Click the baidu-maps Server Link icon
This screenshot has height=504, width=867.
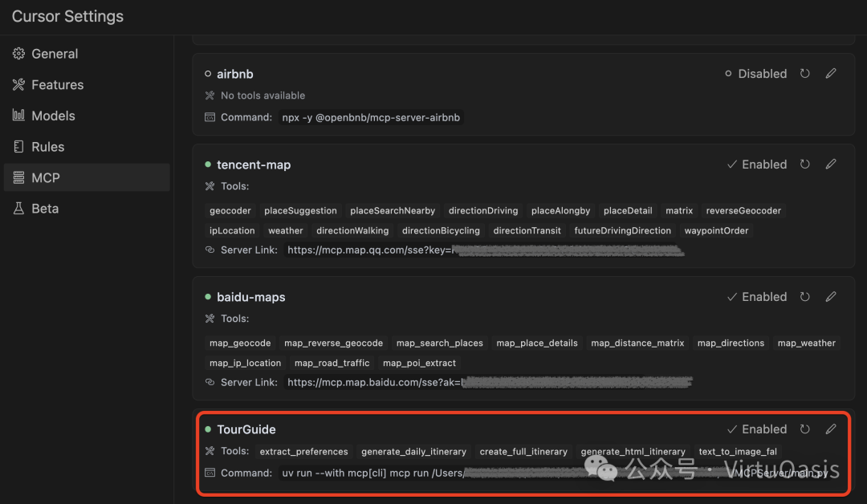[x=210, y=382]
